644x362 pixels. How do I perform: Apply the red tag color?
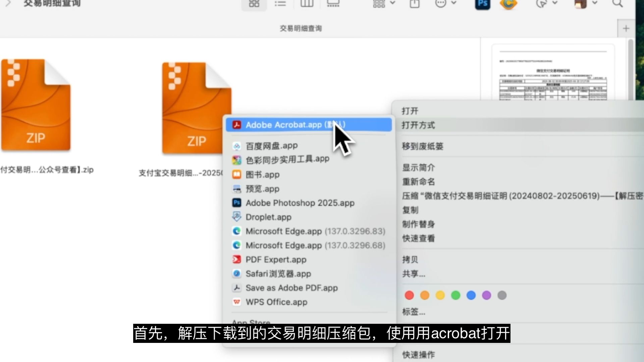(x=409, y=295)
